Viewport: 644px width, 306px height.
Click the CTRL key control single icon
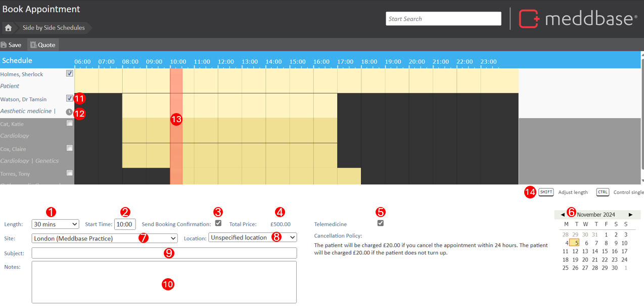click(603, 192)
